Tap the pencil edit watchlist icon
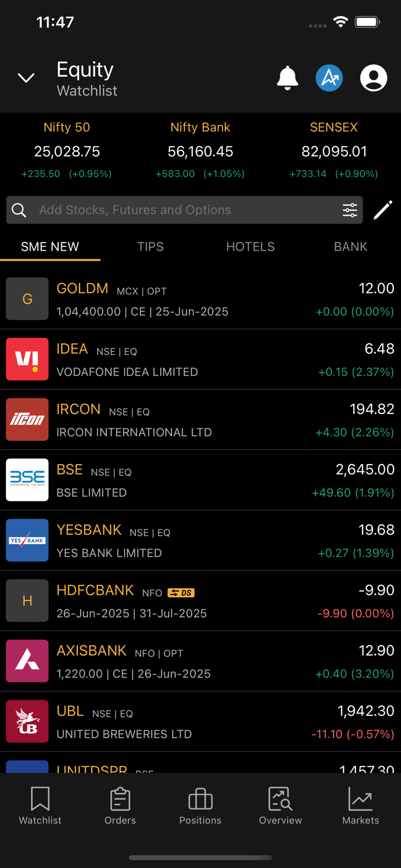The height and width of the screenshot is (868, 401). (x=383, y=210)
